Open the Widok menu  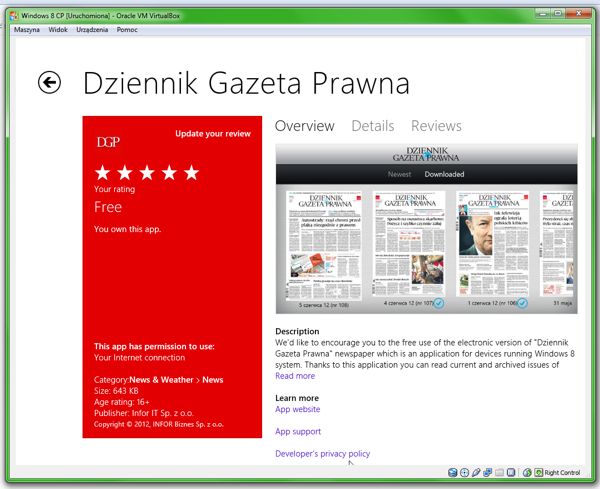click(58, 30)
